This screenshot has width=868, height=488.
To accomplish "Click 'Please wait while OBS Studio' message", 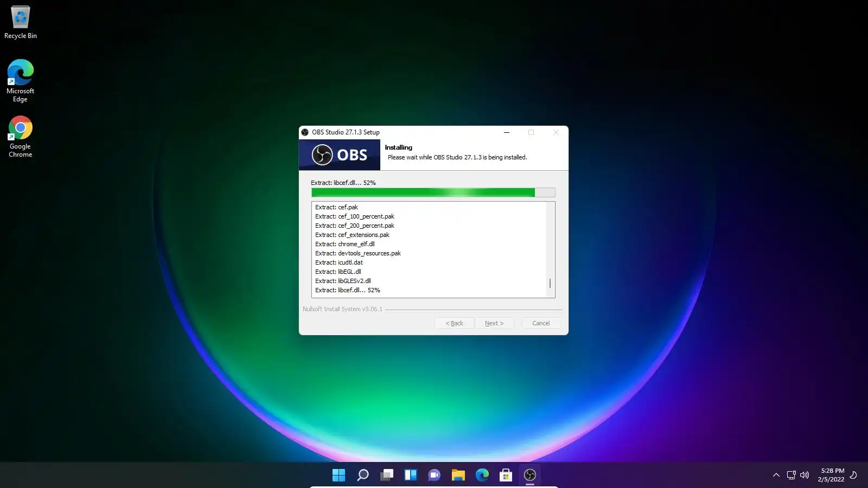I will [x=457, y=157].
